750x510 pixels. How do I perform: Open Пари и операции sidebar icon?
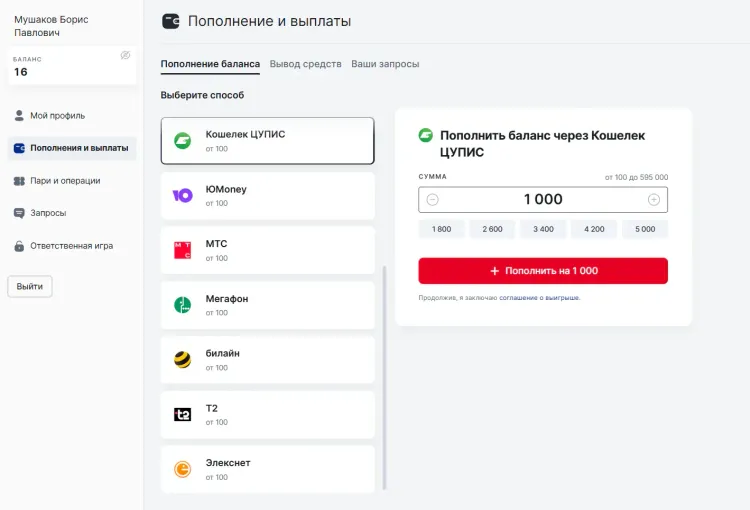19,181
